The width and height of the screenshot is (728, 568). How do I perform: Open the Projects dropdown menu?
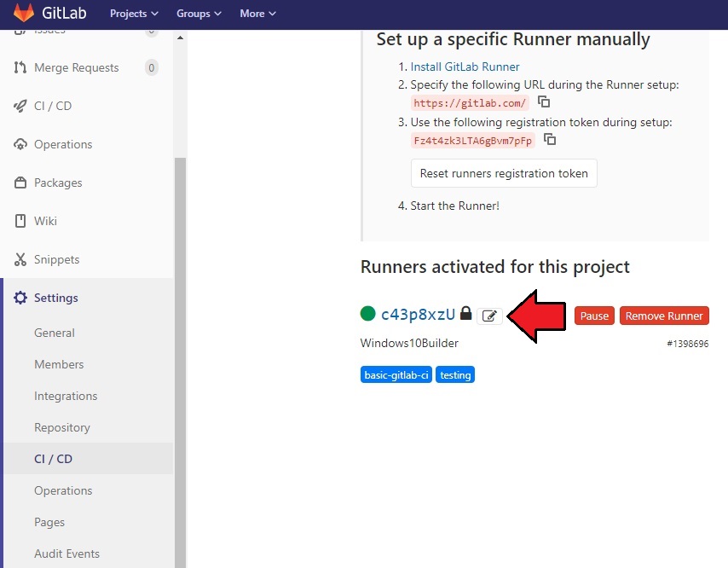pyautogui.click(x=134, y=14)
